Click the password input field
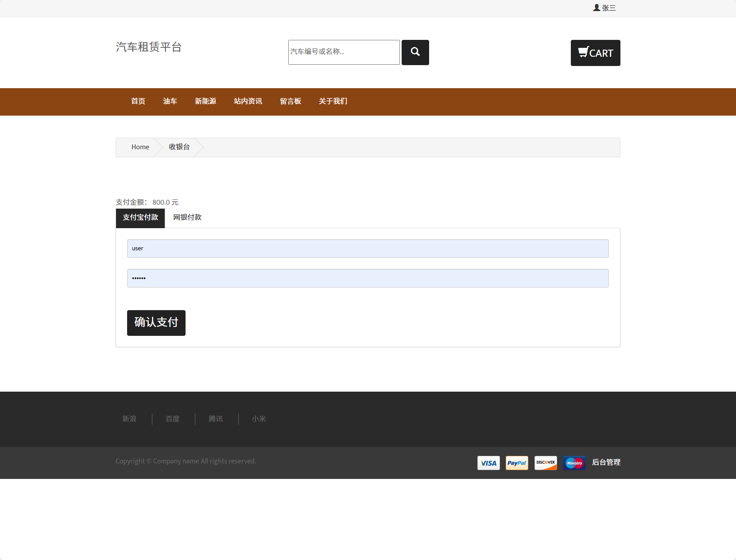This screenshot has width=736, height=560. (367, 278)
